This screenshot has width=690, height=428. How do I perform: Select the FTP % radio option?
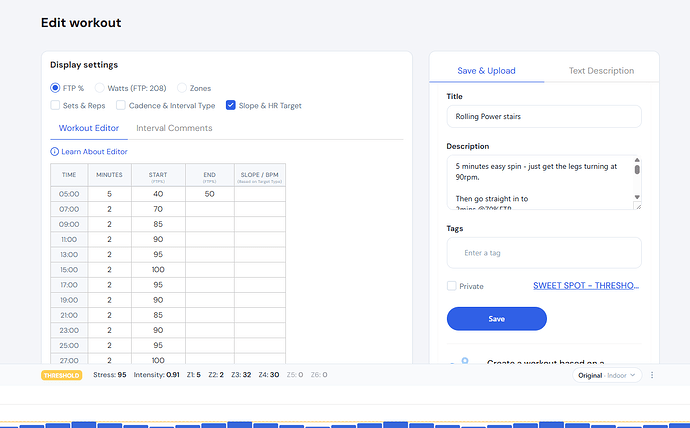coord(55,88)
